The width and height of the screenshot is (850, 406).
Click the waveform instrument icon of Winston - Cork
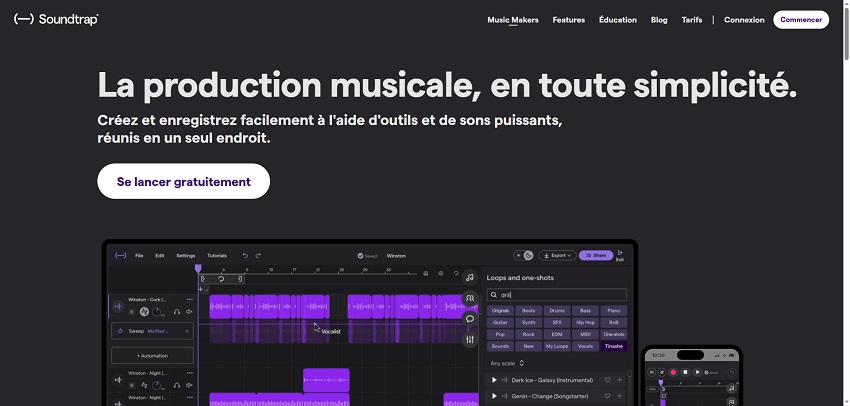coord(118,307)
